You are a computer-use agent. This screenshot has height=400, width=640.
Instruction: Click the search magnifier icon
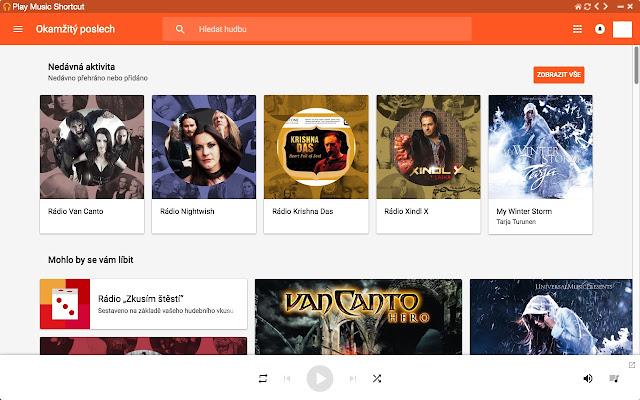click(180, 29)
